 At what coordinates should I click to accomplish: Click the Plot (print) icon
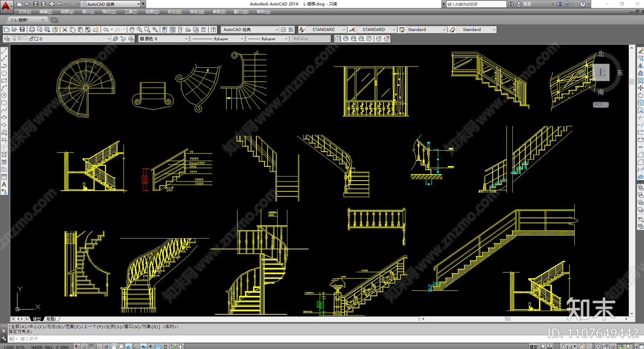point(32,29)
